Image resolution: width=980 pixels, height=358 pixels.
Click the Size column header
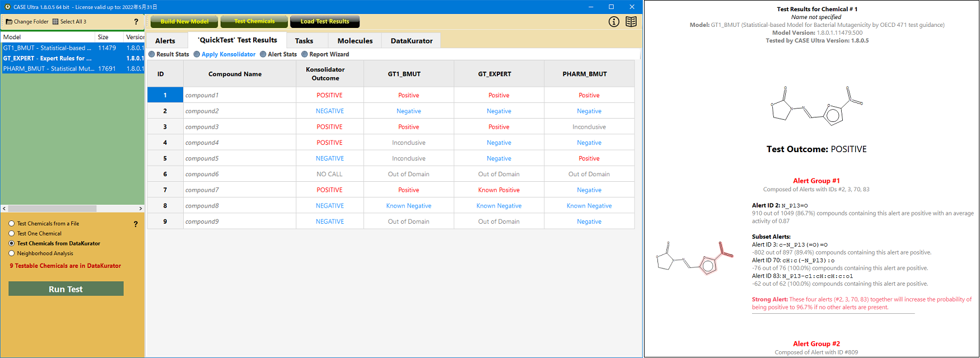[109, 37]
